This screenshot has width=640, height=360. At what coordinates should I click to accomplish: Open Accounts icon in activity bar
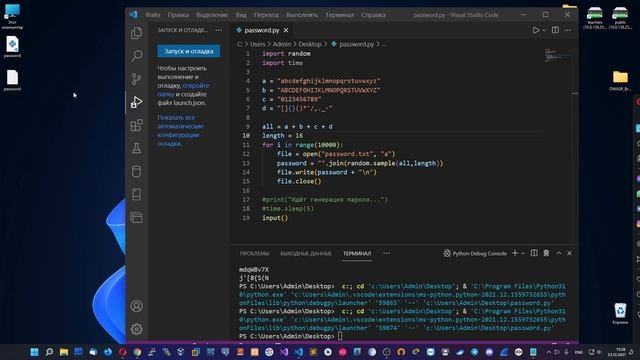137,306
